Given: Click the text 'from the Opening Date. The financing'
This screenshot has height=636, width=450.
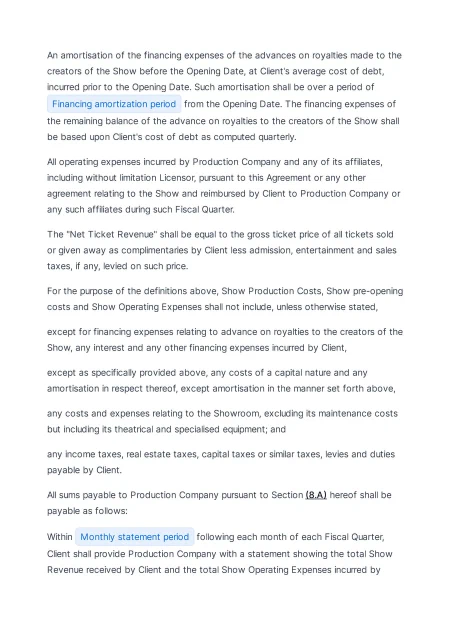Looking at the screenshot, I should click(290, 104).
